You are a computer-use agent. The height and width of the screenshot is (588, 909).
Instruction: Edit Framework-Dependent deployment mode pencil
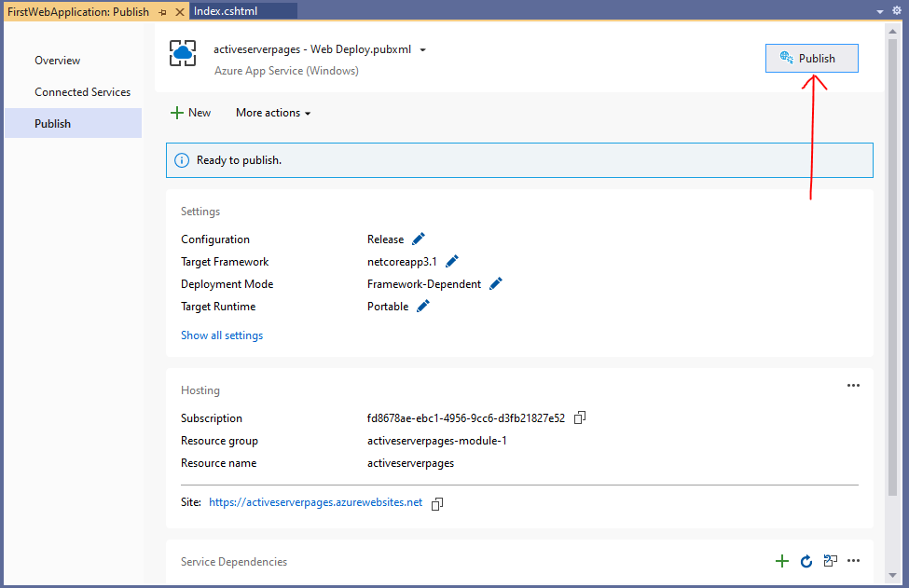496,284
